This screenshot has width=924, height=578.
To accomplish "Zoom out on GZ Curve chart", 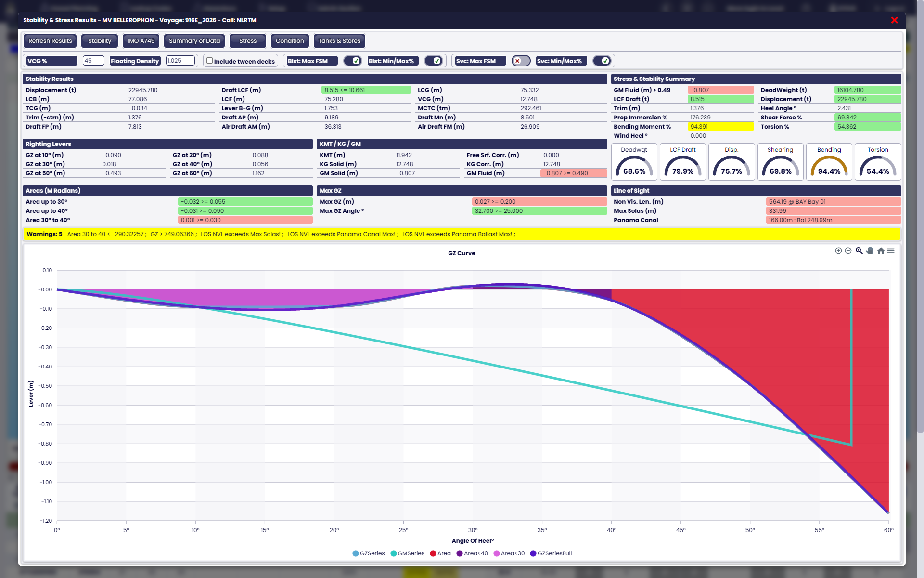I will [x=848, y=251].
